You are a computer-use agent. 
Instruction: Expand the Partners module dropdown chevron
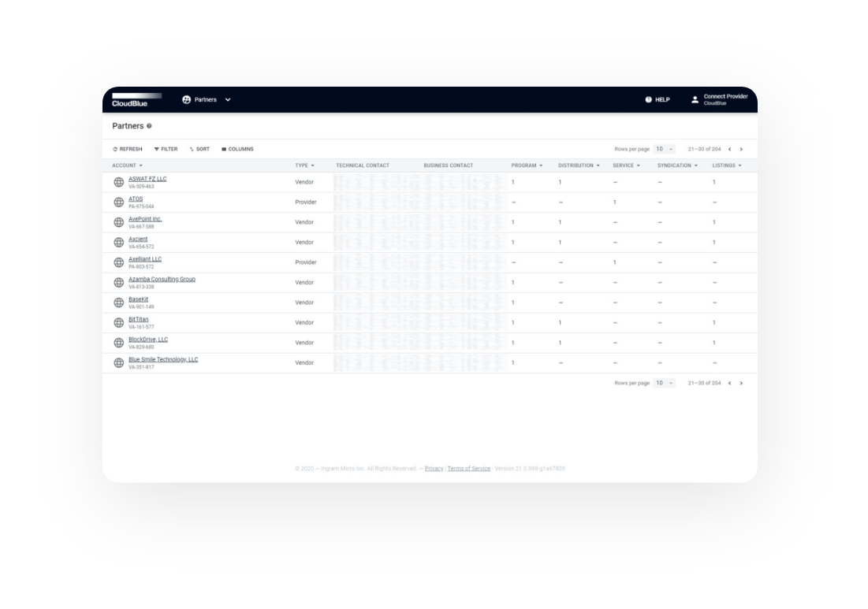(x=228, y=99)
